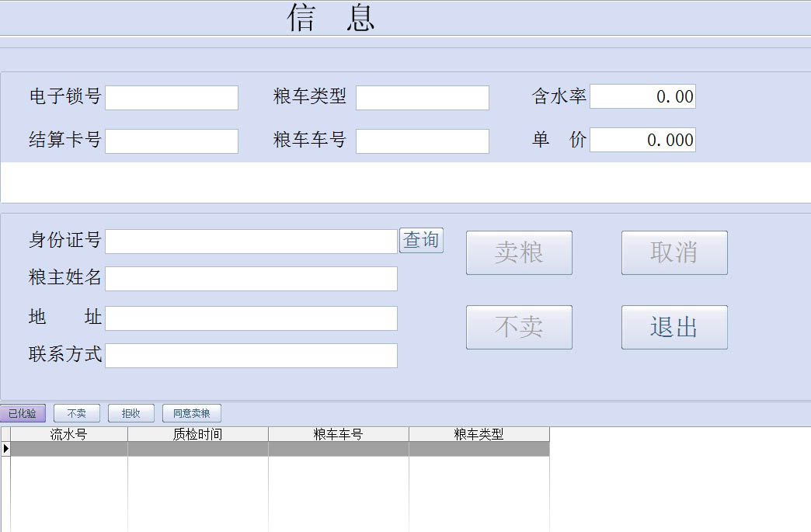Click the 联系方式 input field
The width and height of the screenshot is (811, 532).
coord(251,356)
